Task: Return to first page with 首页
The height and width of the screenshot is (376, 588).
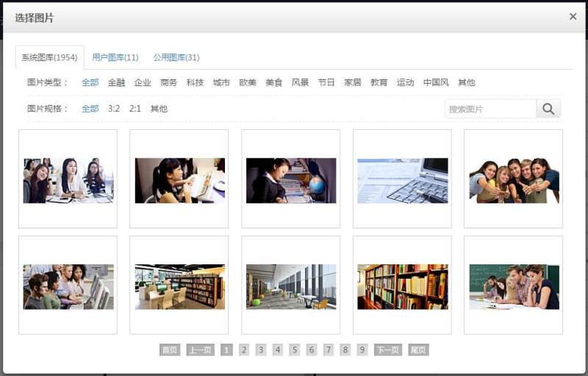Action: coord(170,350)
